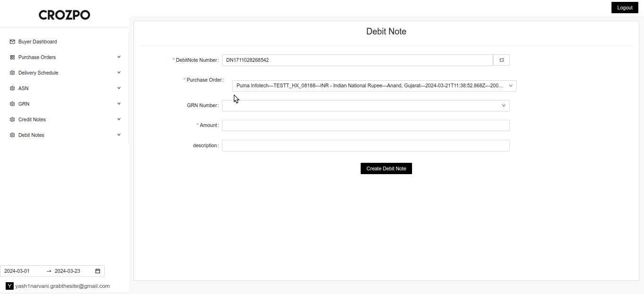This screenshot has height=294, width=644.
Task: Click the Logout button
Action: pos(624,8)
